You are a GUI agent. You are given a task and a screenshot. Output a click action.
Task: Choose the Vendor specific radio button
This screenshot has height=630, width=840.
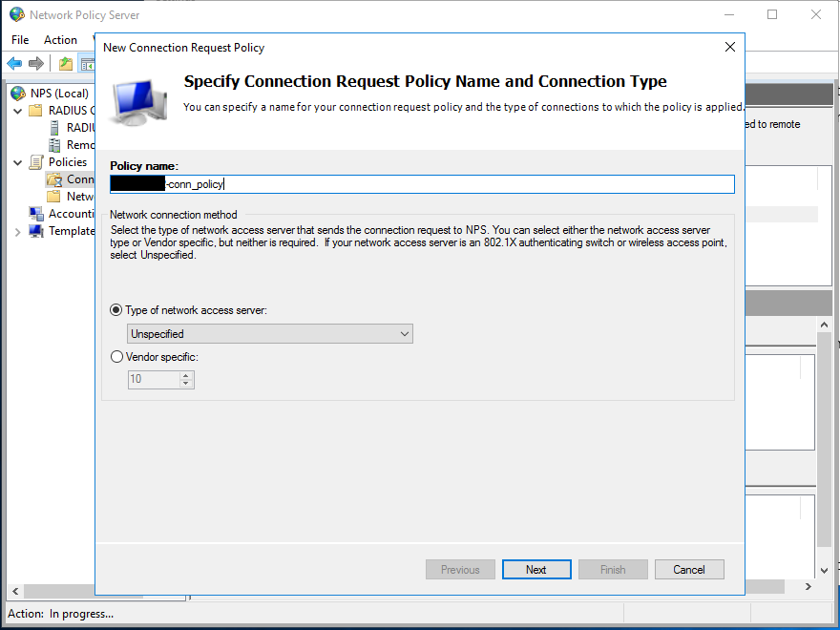[x=115, y=356]
